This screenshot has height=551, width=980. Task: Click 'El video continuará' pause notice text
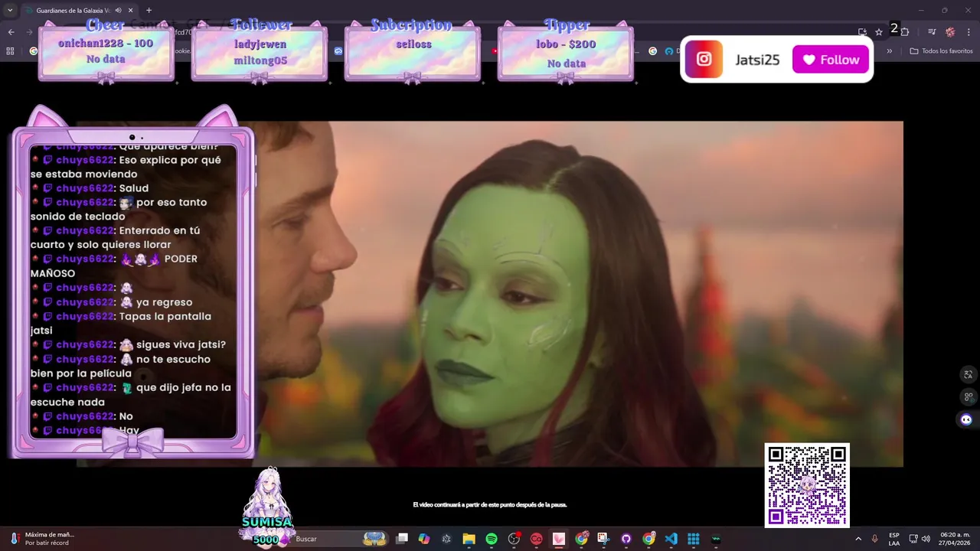coord(490,505)
